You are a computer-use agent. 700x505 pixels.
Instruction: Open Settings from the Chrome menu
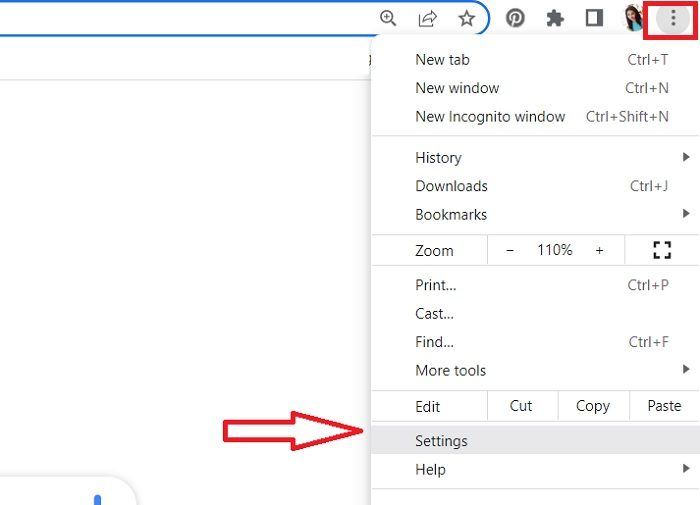click(x=535, y=441)
